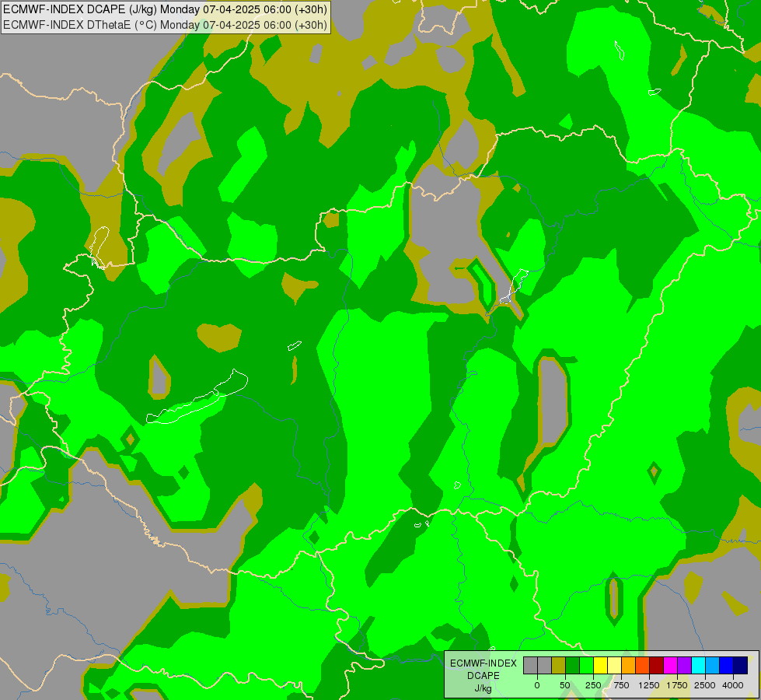The image size is (761, 700).
Task: Click the orange-red legend swatch
Action: point(643,666)
